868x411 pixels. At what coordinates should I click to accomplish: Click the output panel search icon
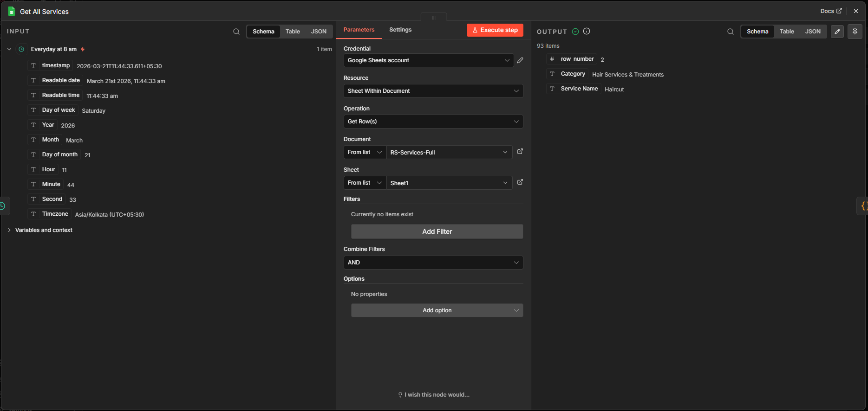731,32
